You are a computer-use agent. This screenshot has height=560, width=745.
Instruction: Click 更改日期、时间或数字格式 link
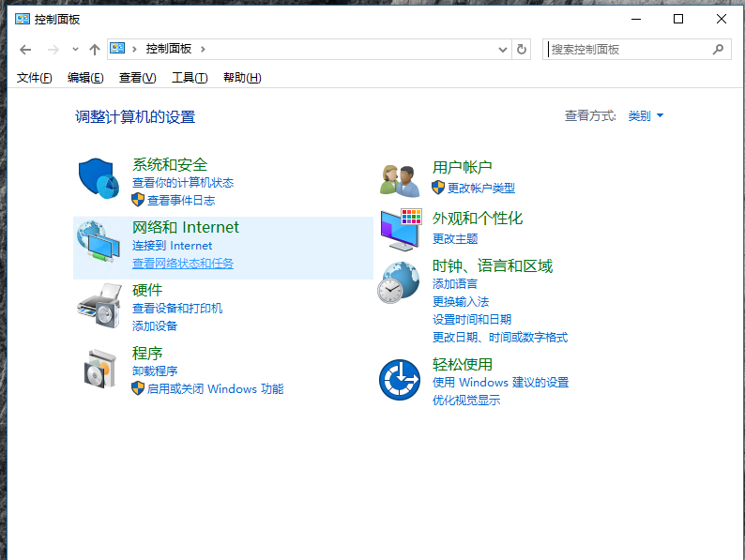(500, 338)
